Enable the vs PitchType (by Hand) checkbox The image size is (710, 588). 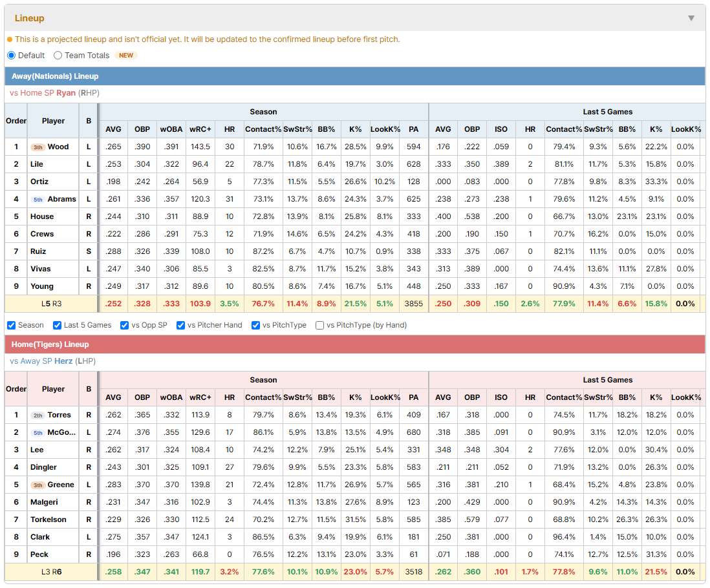(319, 325)
